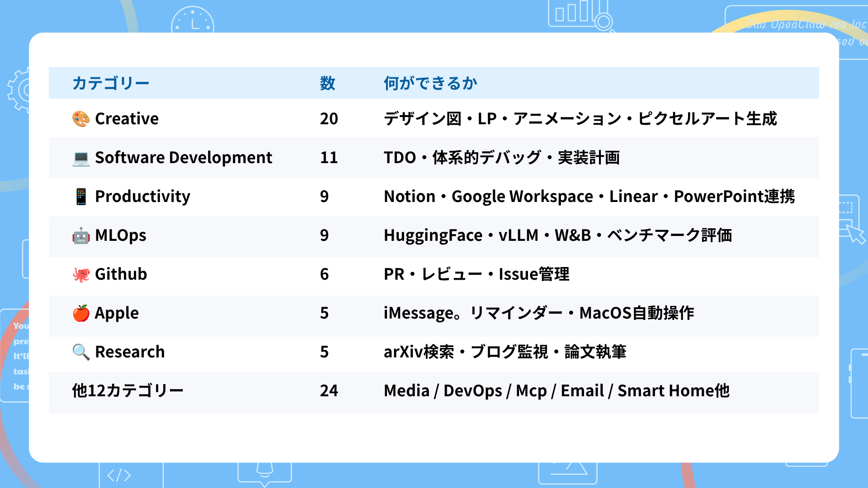The image size is (868, 488).
Task: Click the clock icon in the background
Action: pos(193,20)
